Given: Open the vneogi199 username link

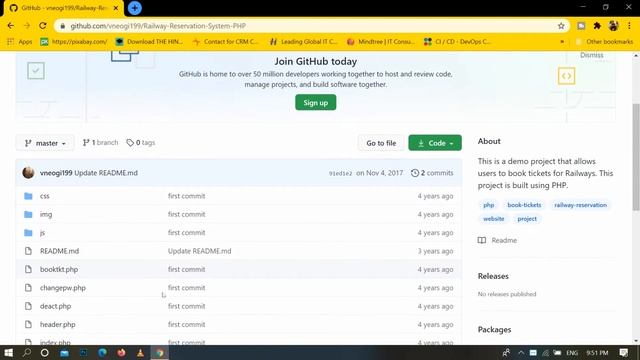Looking at the screenshot, I should click(56, 173).
